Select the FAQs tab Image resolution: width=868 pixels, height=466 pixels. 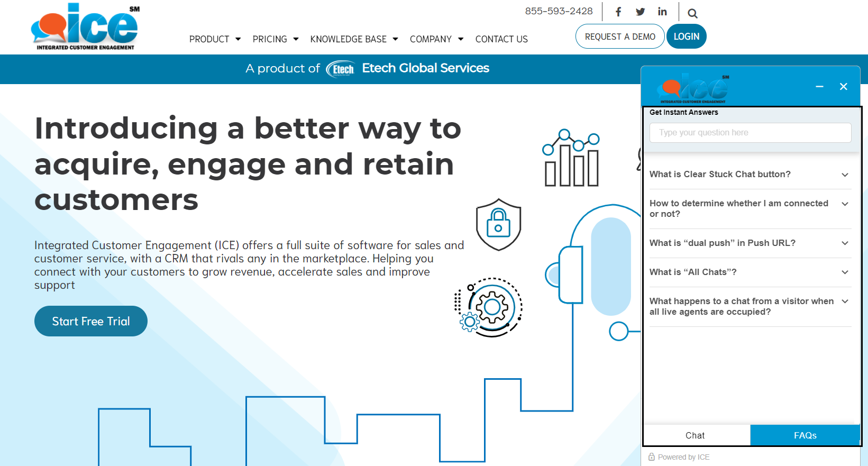point(805,435)
